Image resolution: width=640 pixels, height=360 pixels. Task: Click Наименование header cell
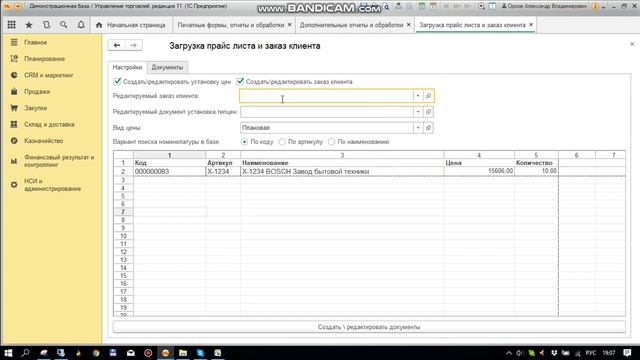pos(342,163)
